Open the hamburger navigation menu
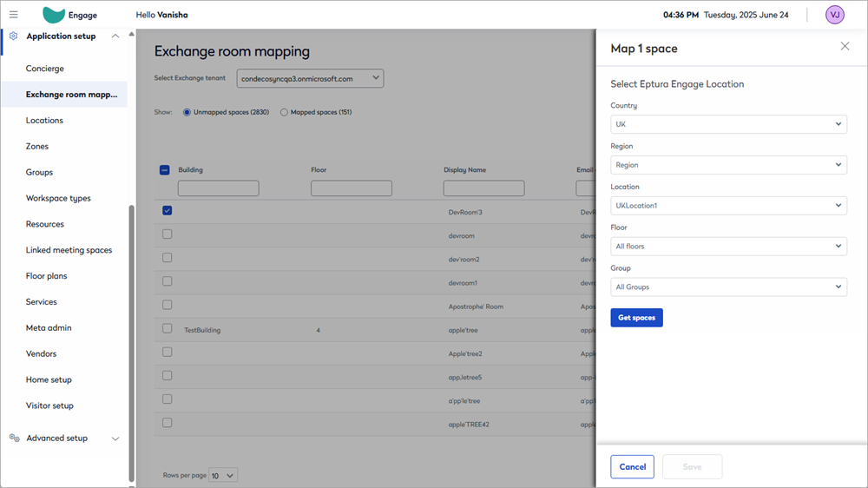This screenshot has height=488, width=868. click(13, 15)
